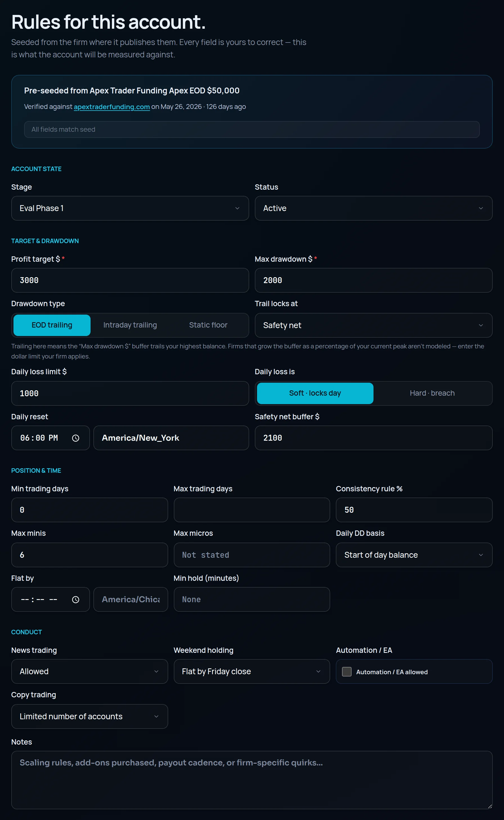Image resolution: width=504 pixels, height=820 pixels.
Task: Click the Min hold (minutes) field
Action: pos(252,599)
